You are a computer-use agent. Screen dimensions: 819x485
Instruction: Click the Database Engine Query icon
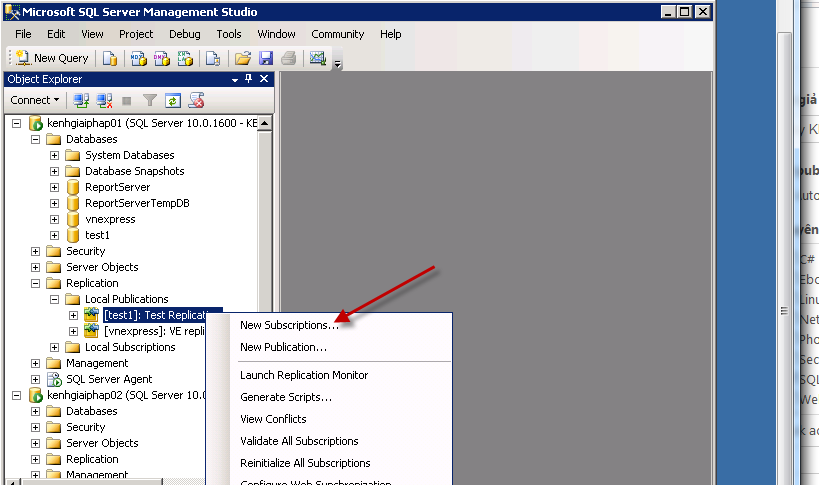click(x=110, y=58)
